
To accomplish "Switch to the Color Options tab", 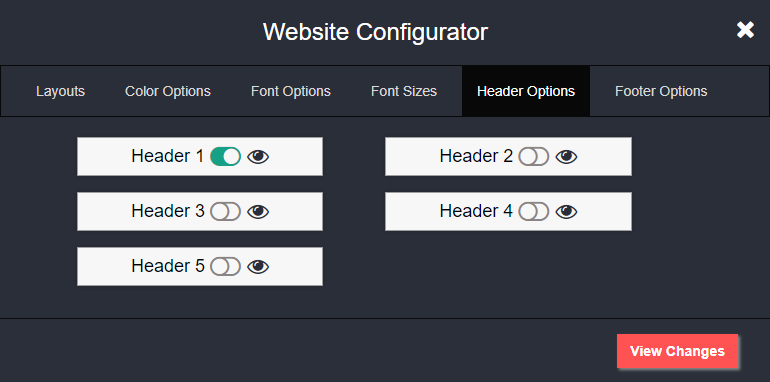I will [x=168, y=91].
